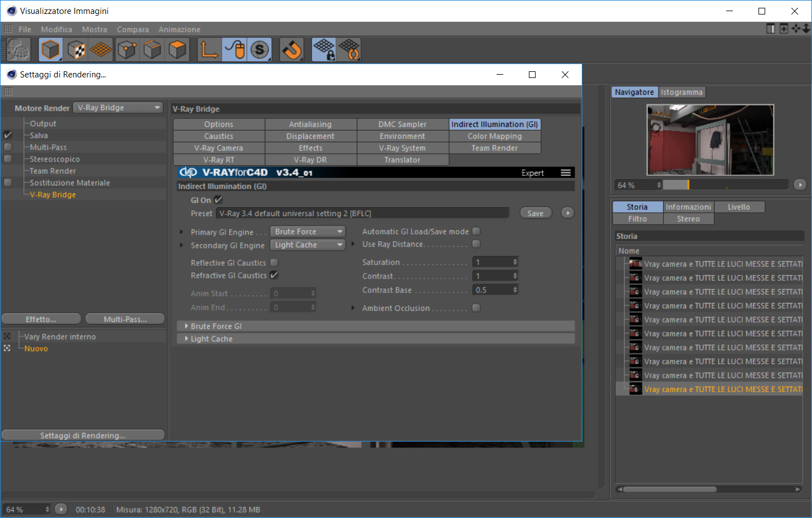Open the File menu
Viewport: 812px width, 518px height.
[25, 29]
